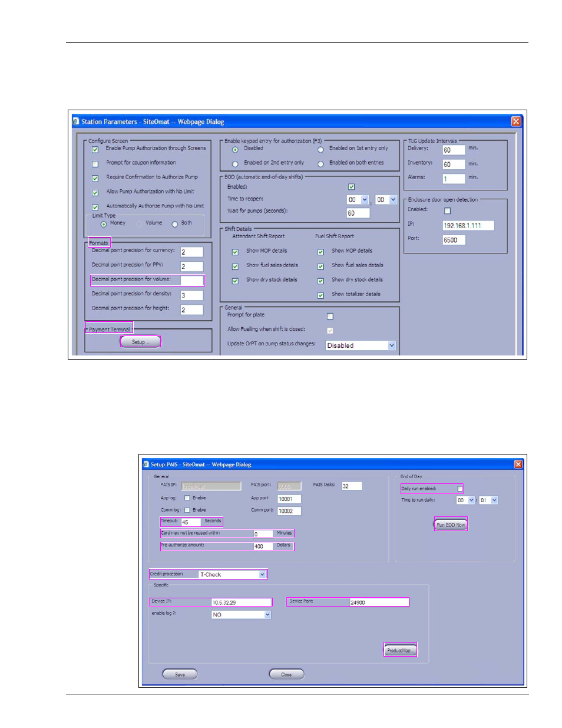This screenshot has height=728, width=562.
Task: Edit Device IP field
Action: (242, 602)
